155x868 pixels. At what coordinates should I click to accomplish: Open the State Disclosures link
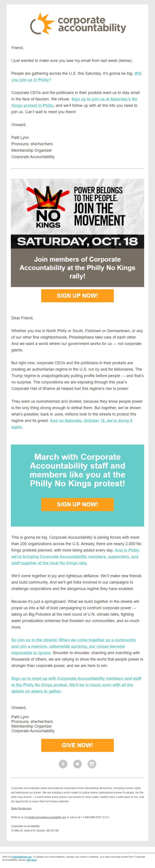click(x=22, y=808)
